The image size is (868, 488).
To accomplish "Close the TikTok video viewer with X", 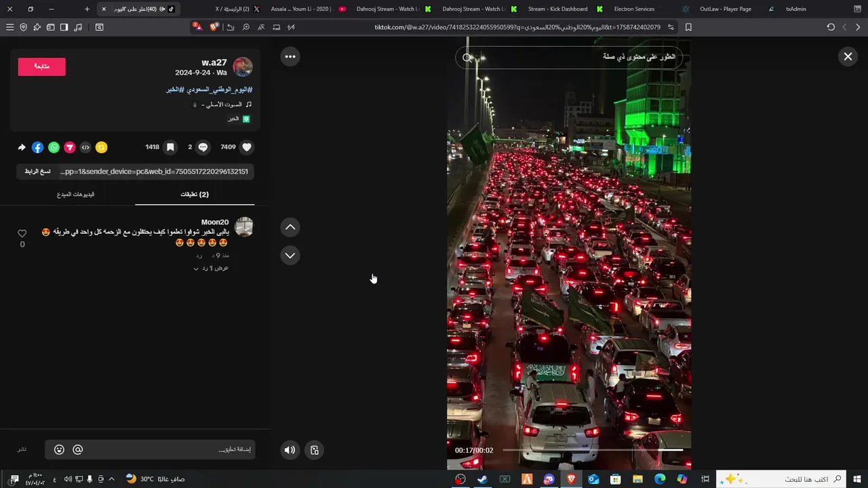I will tap(848, 57).
